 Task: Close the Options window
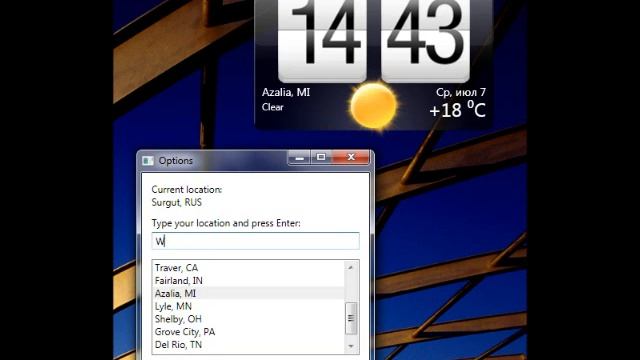[351, 158]
